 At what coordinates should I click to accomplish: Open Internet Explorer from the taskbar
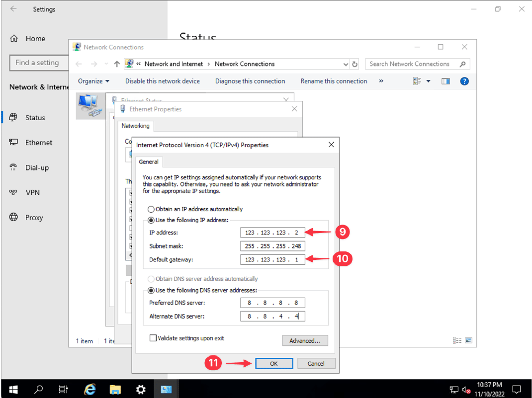[90, 389]
